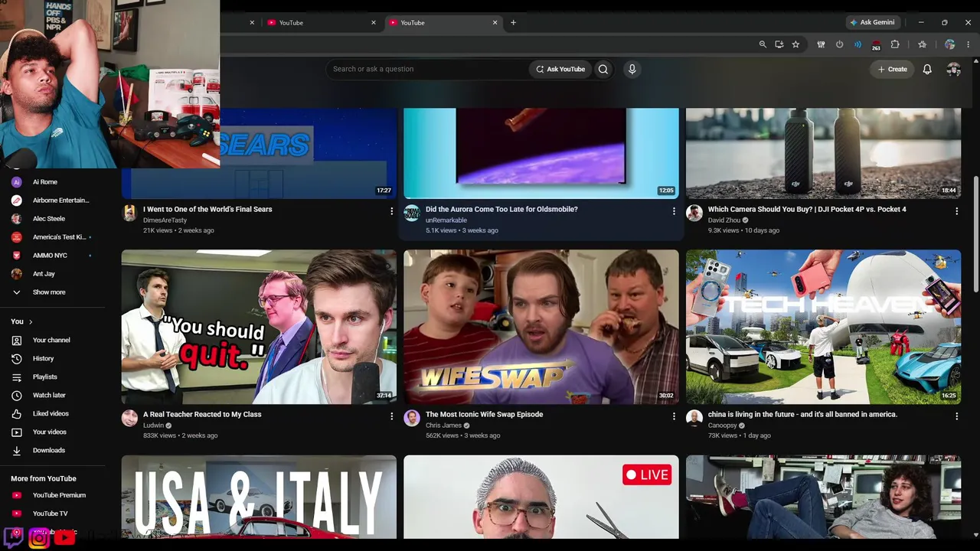Image resolution: width=980 pixels, height=551 pixels.
Task: Open options menu for Canoopsy china video
Action: (x=956, y=416)
